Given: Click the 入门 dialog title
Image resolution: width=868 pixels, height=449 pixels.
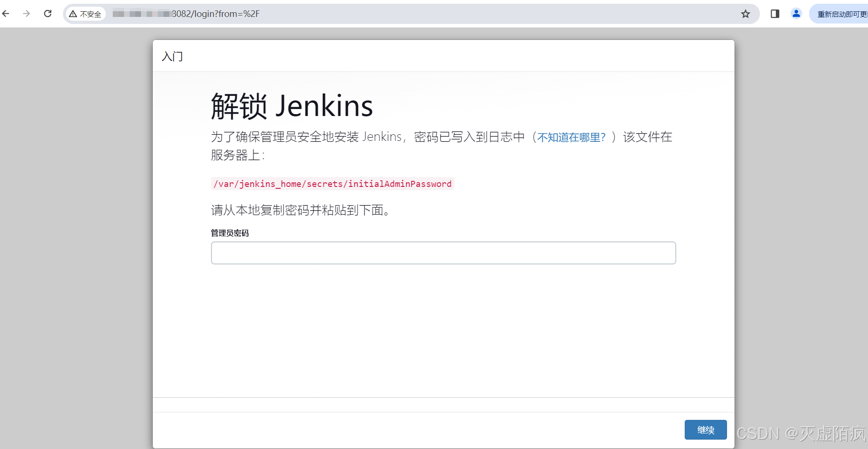Looking at the screenshot, I should [172, 56].
